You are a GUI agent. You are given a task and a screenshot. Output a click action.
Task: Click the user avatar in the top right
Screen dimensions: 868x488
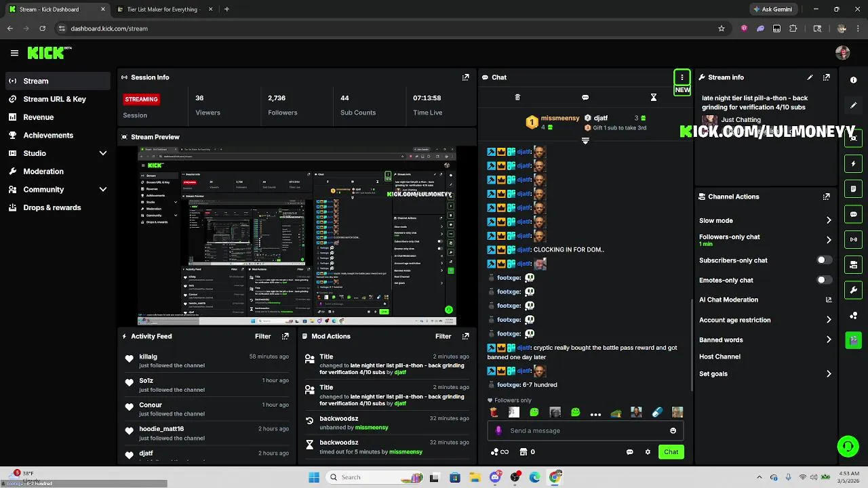pos(843,53)
